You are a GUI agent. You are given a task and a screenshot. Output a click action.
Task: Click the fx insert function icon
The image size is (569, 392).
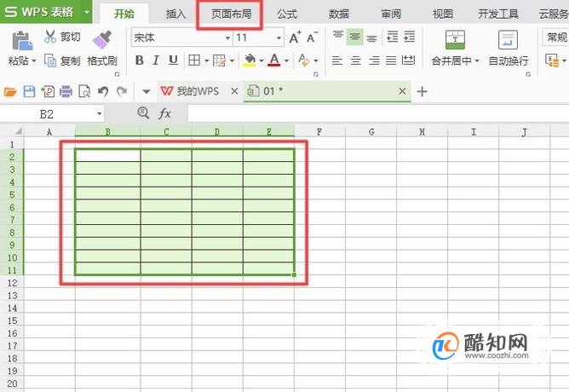(164, 113)
